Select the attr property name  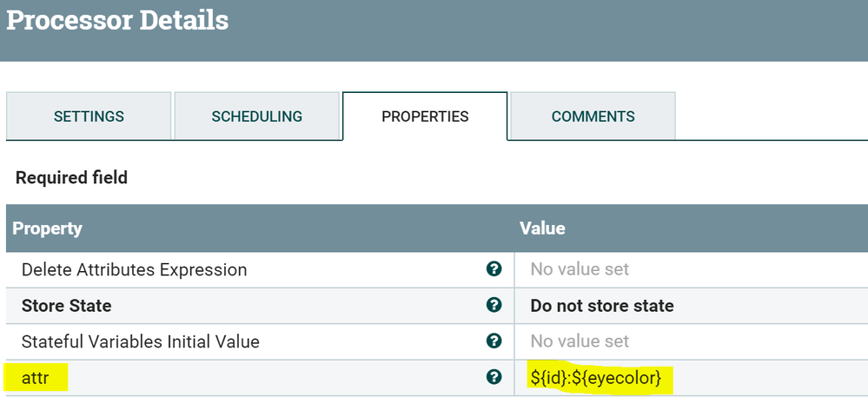36,377
